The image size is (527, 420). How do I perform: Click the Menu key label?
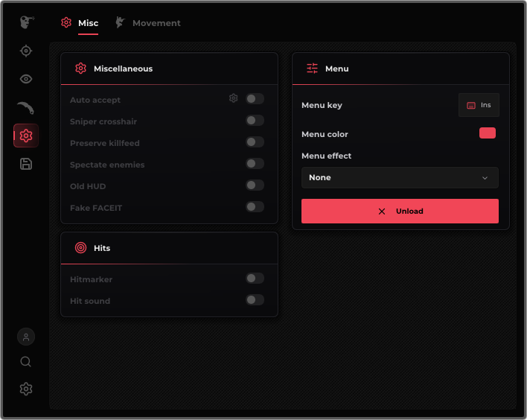322,105
